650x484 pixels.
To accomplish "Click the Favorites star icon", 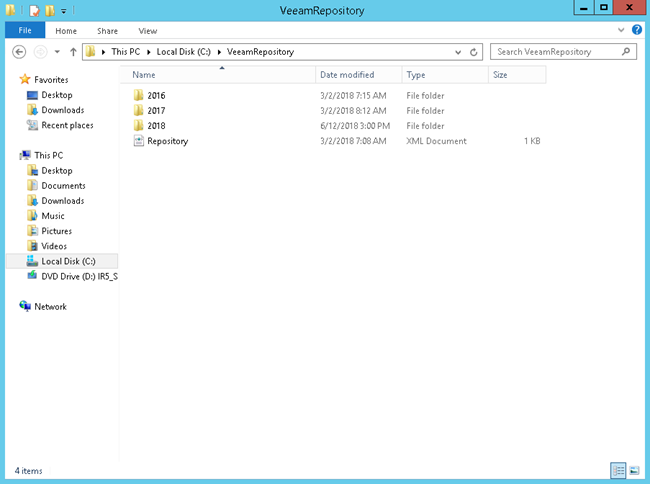I will click(x=25, y=79).
